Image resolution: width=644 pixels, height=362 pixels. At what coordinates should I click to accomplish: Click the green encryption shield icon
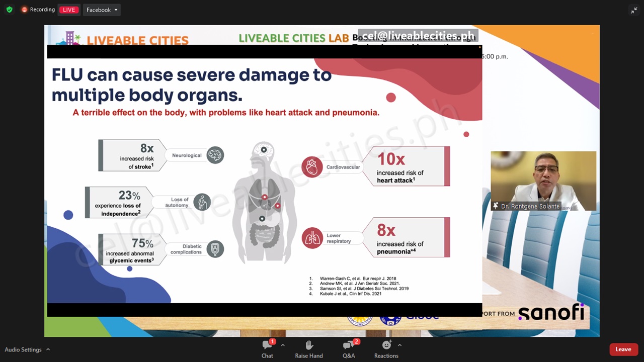click(x=9, y=10)
